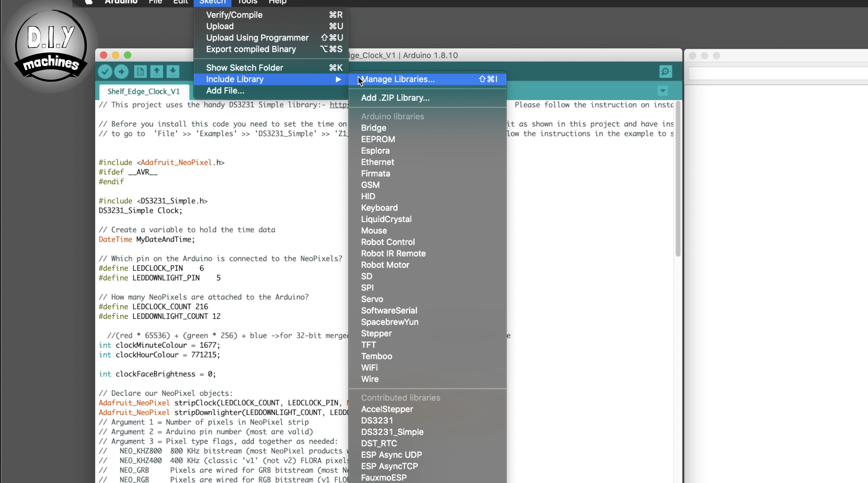Include the TFT library
868x483 pixels.
pyautogui.click(x=427, y=345)
